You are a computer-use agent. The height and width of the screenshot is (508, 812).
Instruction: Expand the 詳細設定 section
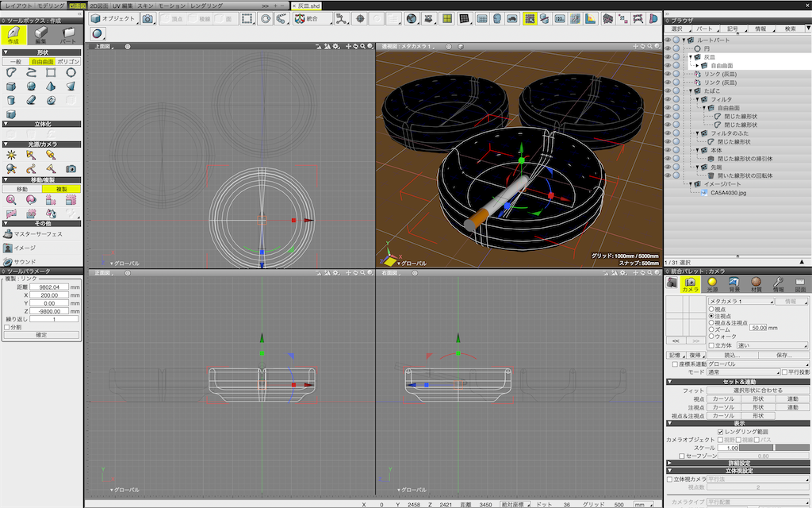(669, 463)
